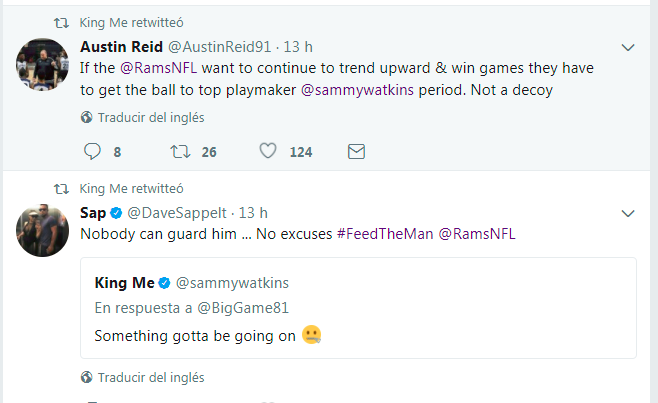Click the globe icon below the quoted tweet

click(x=87, y=377)
